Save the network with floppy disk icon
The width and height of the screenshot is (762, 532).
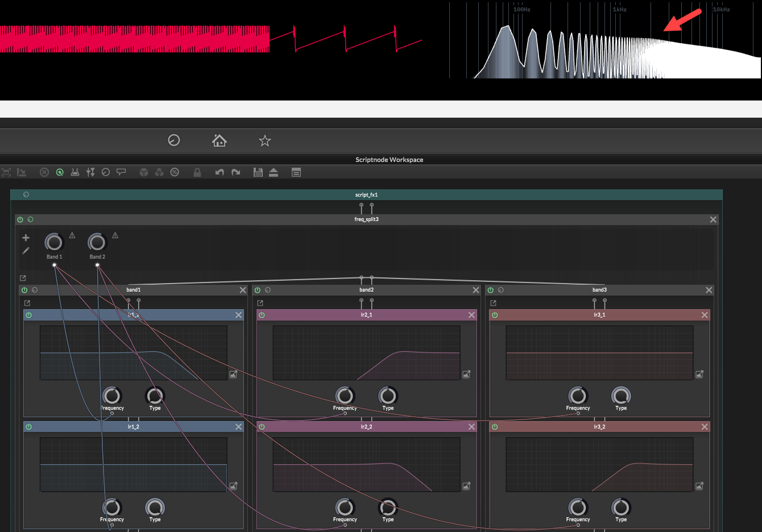(x=258, y=172)
